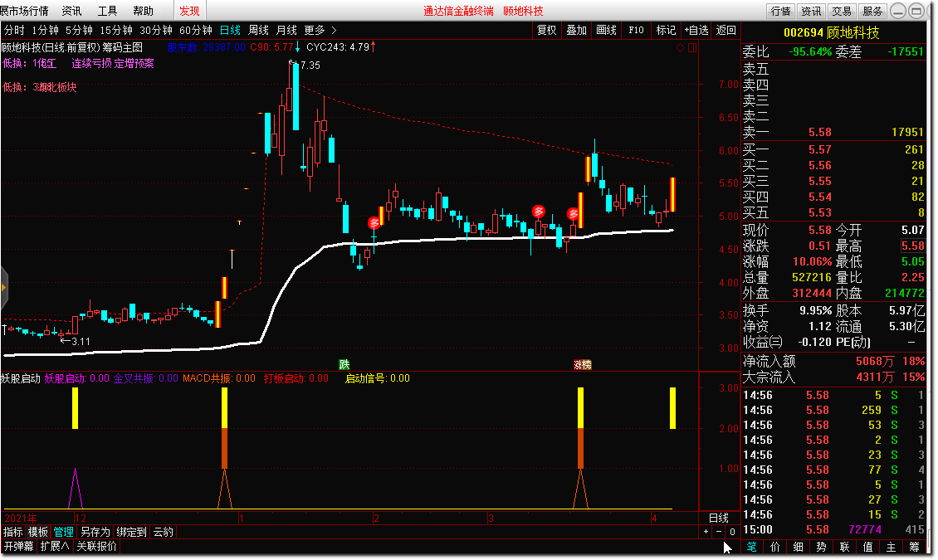
Task: Select the 联 tab
Action: point(845,546)
